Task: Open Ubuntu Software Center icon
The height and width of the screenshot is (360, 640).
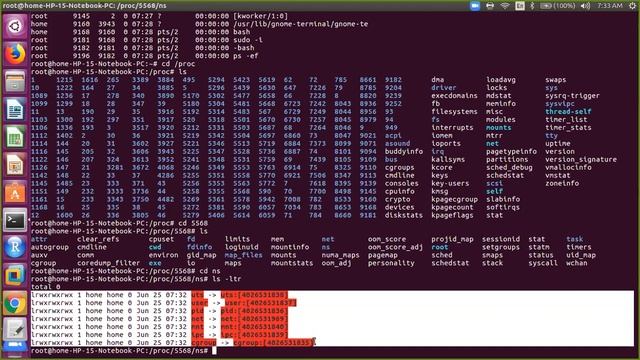Action: [x=15, y=193]
